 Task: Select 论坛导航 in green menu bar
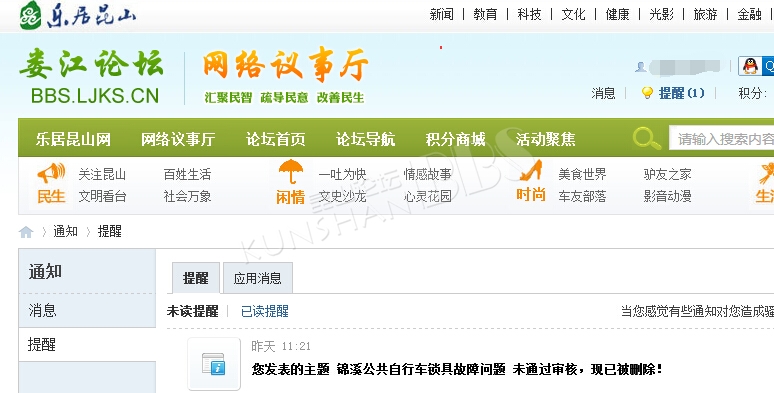coord(365,139)
